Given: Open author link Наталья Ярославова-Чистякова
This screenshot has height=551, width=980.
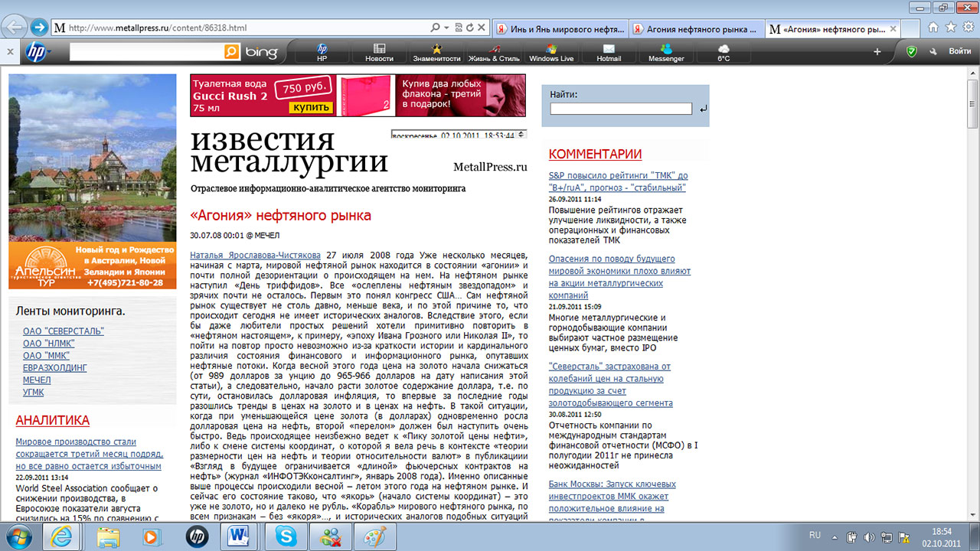Looking at the screenshot, I should [x=256, y=254].
